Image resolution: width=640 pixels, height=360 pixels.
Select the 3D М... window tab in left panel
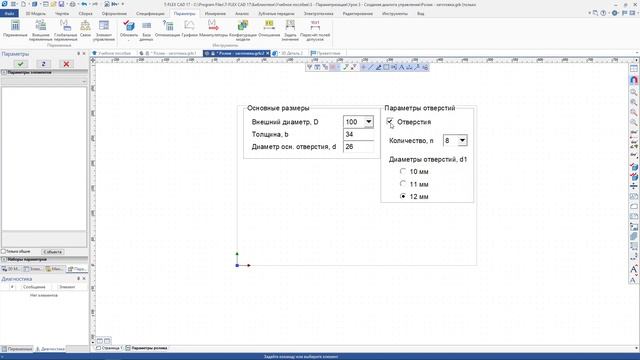point(11,269)
